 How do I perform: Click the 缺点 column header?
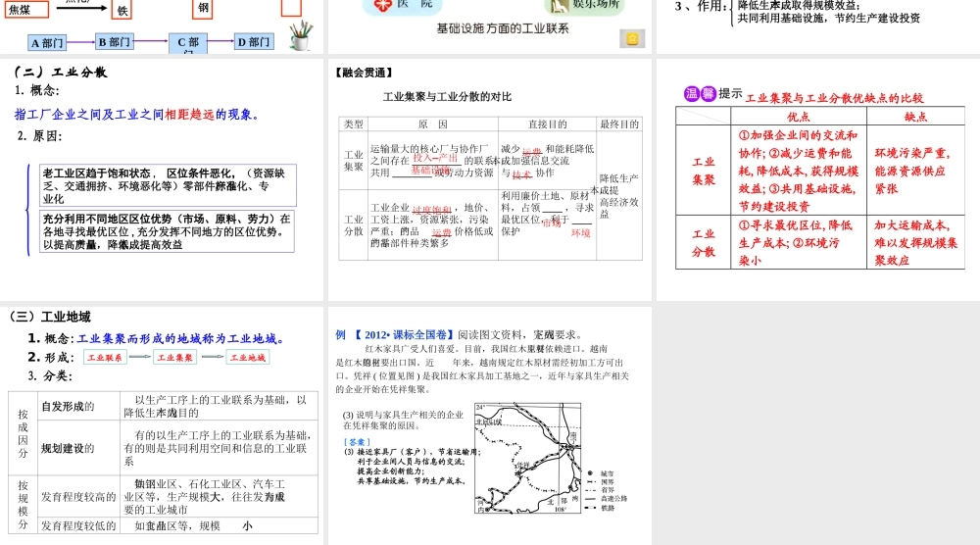pyautogui.click(x=915, y=117)
